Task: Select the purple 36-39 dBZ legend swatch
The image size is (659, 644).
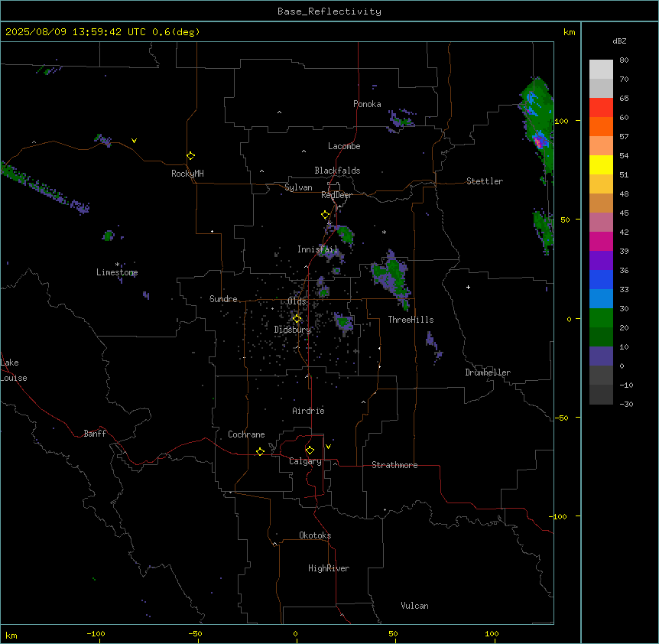Action: (601, 261)
